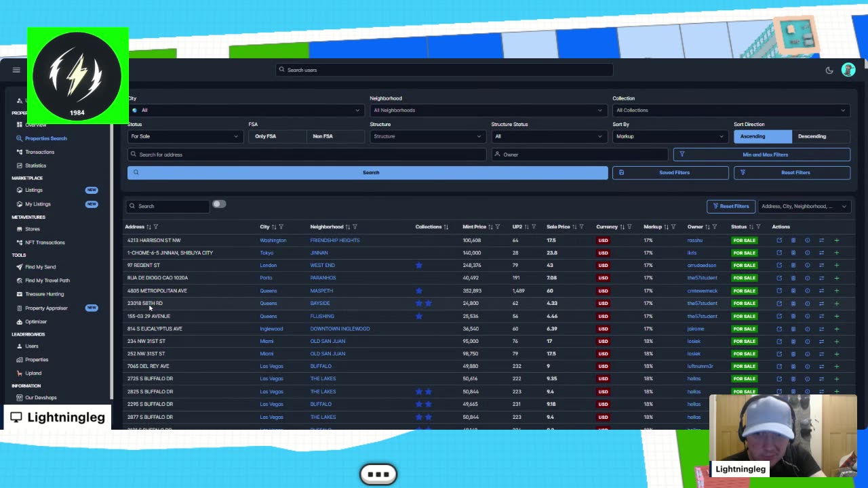Open external link icon in 23018 58th Rd row
The height and width of the screenshot is (488, 868).
779,303
